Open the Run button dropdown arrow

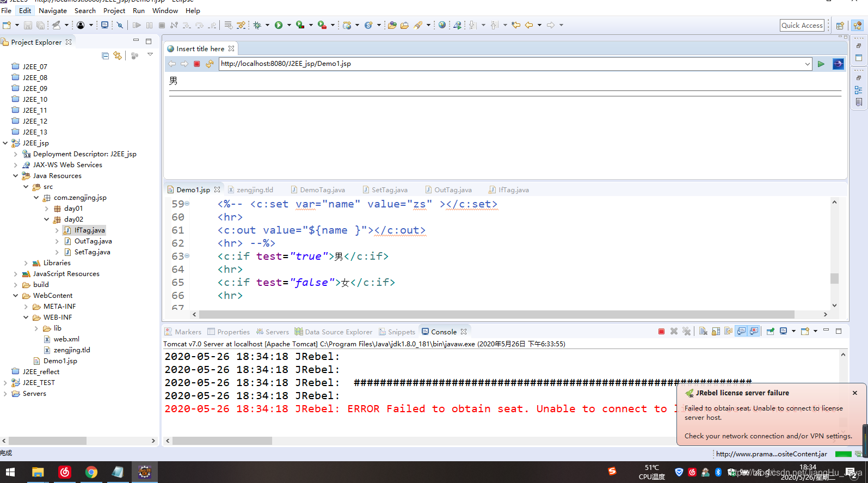click(x=289, y=25)
